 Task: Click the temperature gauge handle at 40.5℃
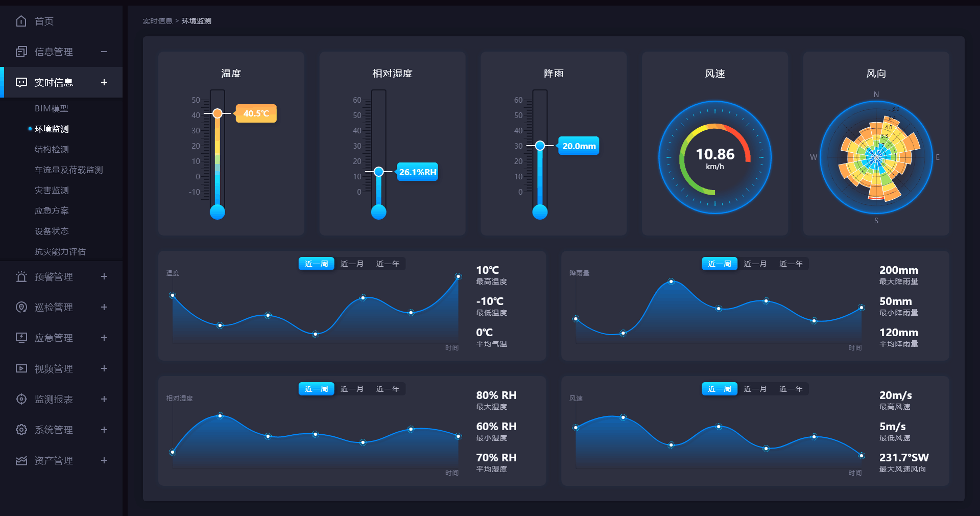tap(218, 113)
